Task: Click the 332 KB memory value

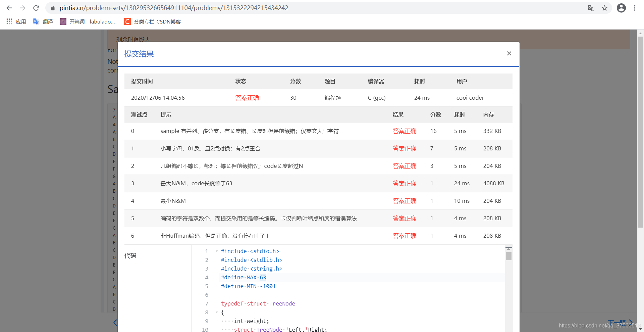Action: 492,131
